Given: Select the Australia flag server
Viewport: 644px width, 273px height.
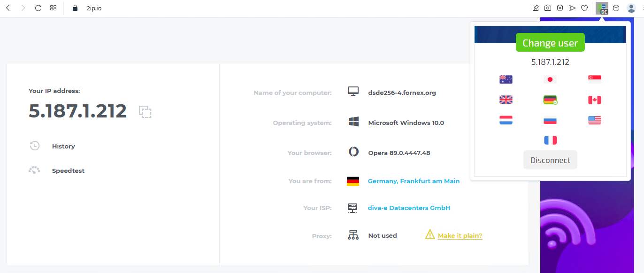Looking at the screenshot, I should click(506, 79).
